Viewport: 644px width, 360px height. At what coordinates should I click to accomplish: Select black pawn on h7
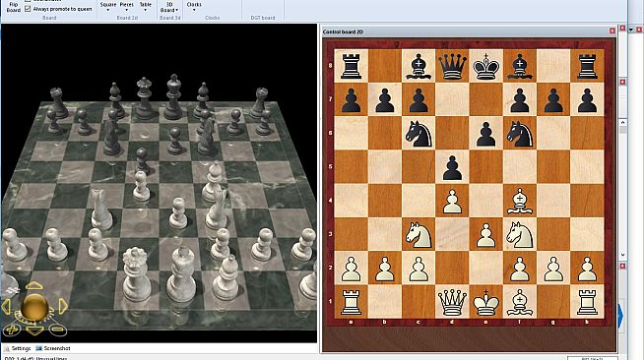[587, 99]
